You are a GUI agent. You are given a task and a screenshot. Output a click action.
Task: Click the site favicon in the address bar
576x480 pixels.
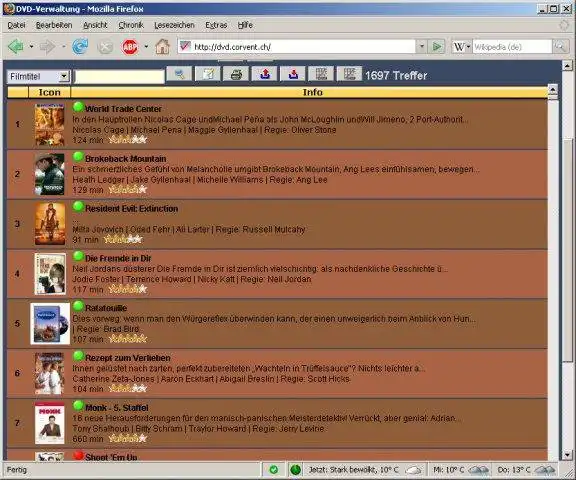185,46
